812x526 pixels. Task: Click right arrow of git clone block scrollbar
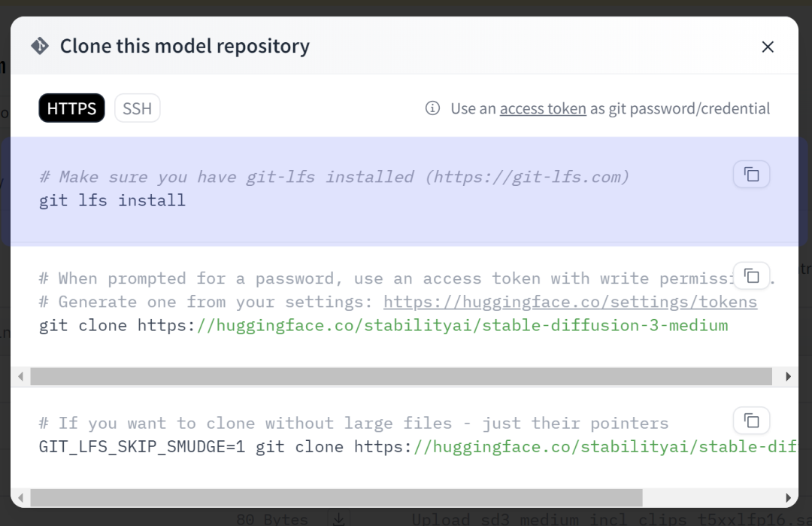(x=788, y=376)
